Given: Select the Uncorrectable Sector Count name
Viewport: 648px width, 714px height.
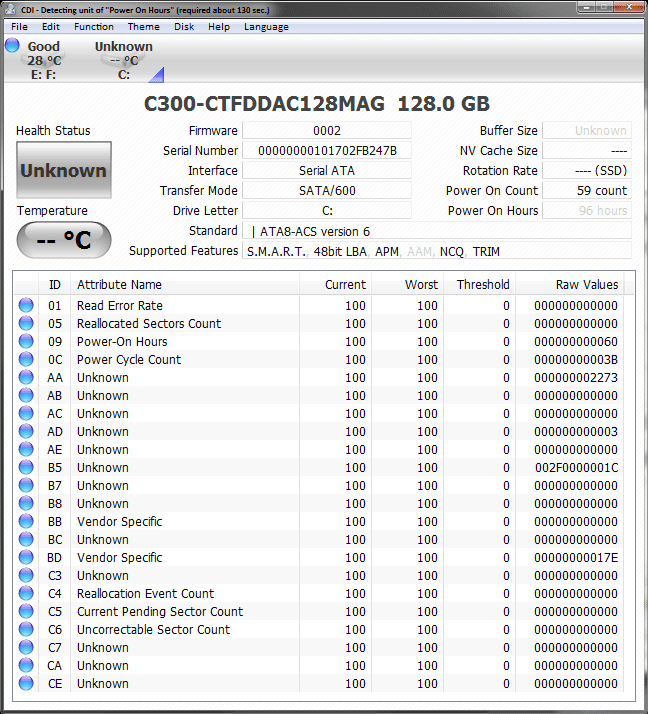Looking at the screenshot, I should pyautogui.click(x=153, y=629).
